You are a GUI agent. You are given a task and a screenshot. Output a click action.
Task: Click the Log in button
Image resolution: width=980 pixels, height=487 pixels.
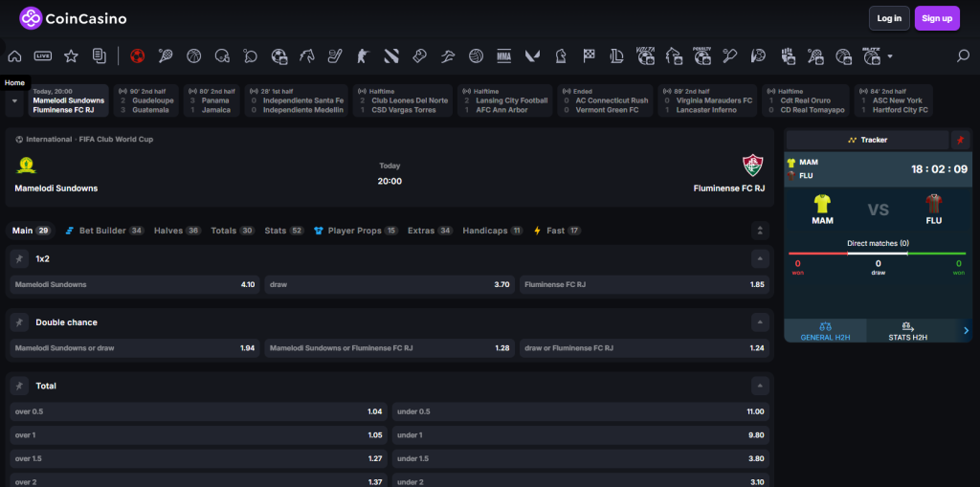point(889,18)
